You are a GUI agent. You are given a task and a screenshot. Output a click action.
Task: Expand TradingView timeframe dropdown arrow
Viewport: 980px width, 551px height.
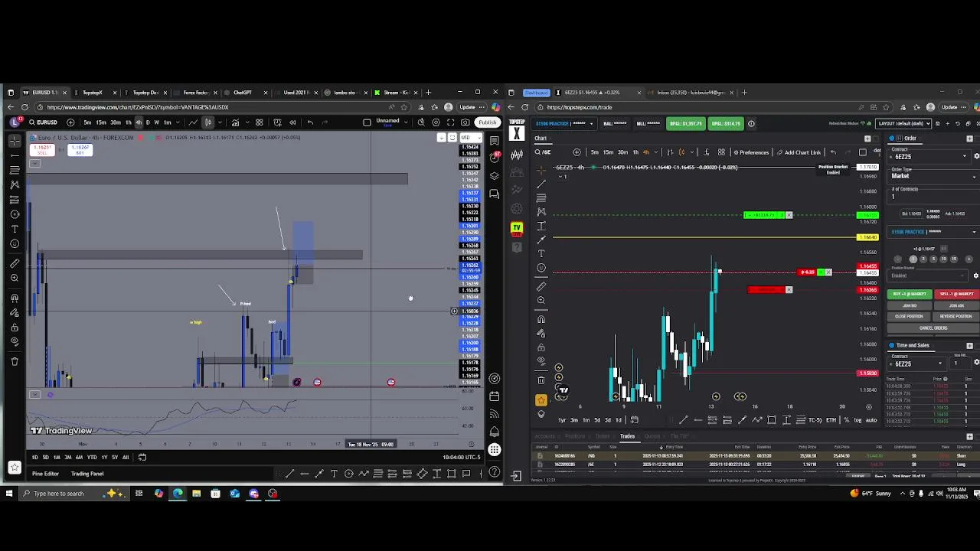178,122
